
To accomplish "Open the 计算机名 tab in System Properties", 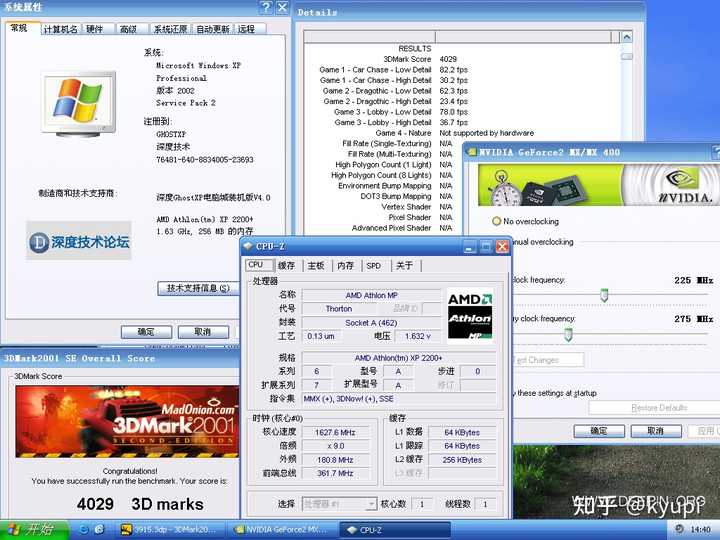I will click(61, 29).
